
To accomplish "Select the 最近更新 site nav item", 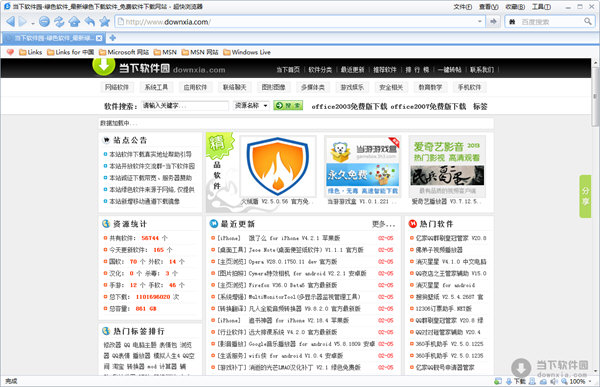I will pyautogui.click(x=353, y=70).
